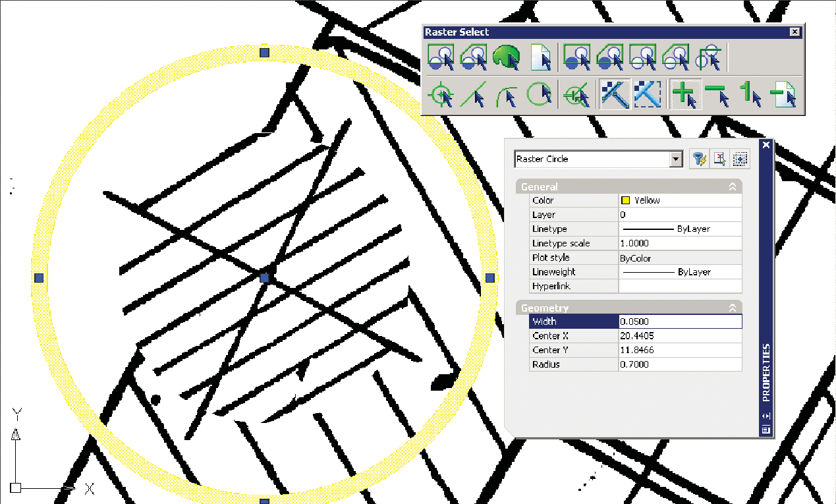The image size is (836, 504).
Task: Toggle the PICKADD button in Properties
Action: tap(741, 159)
